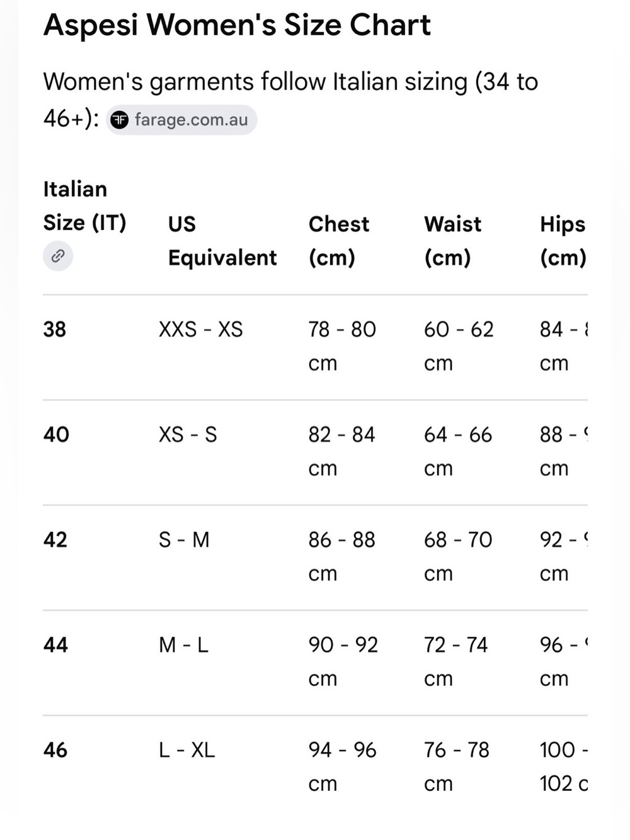Click the Italian Size (IT) column header
This screenshot has height=840, width=630.
click(85, 206)
